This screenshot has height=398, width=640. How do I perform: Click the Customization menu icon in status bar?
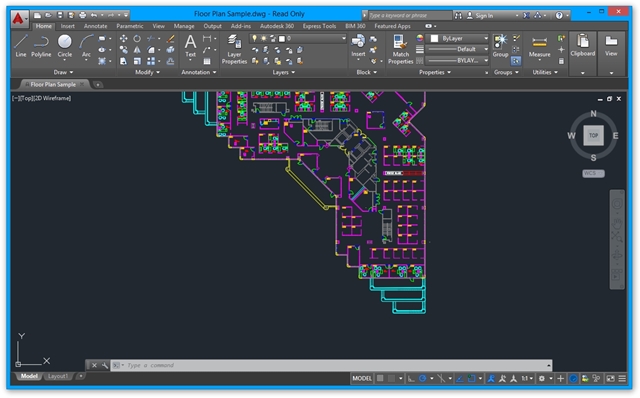(x=622, y=378)
